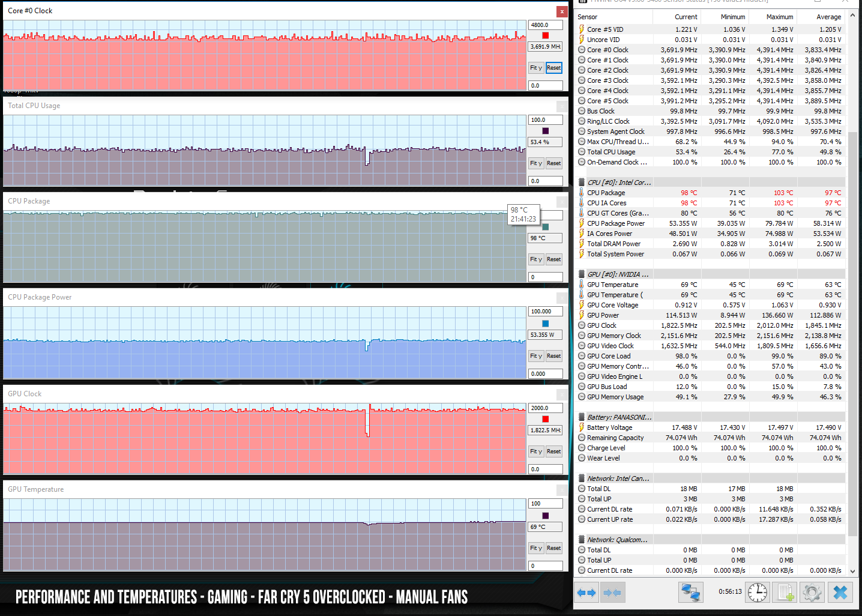This screenshot has height=616, width=862.
Task: Click the 100.0 max field in Total CPU Usage
Action: coord(545,120)
